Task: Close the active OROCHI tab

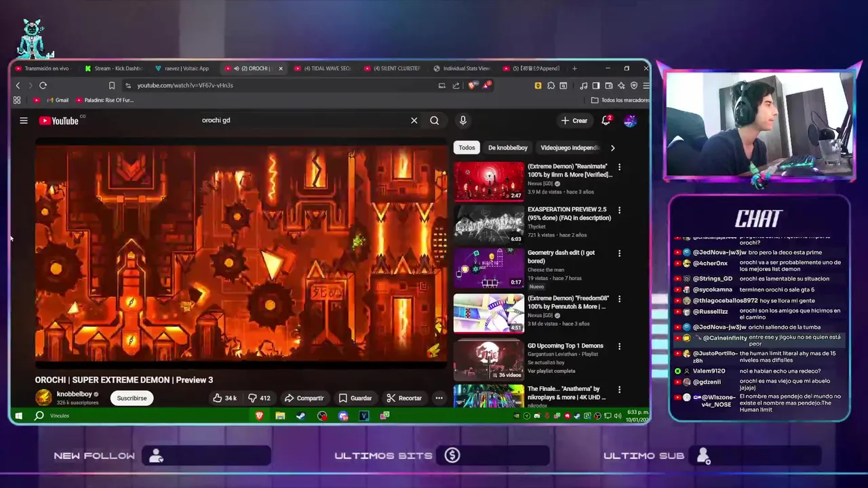Action: coord(280,68)
